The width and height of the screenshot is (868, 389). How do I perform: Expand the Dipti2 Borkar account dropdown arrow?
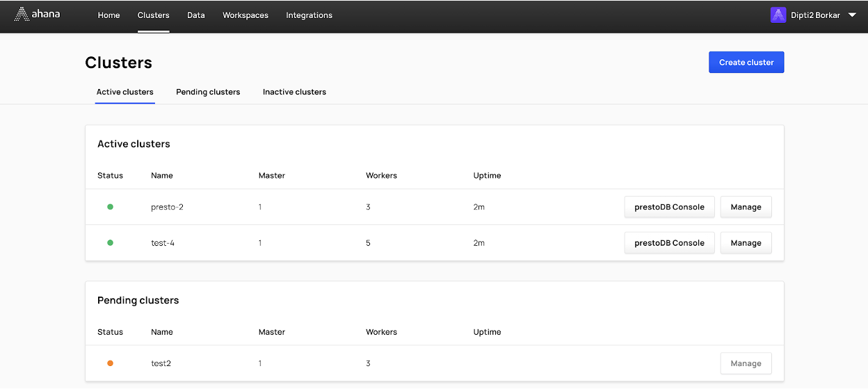(x=852, y=15)
